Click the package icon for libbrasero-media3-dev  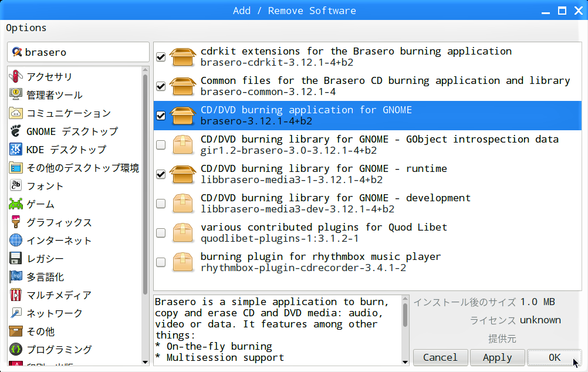tap(183, 204)
